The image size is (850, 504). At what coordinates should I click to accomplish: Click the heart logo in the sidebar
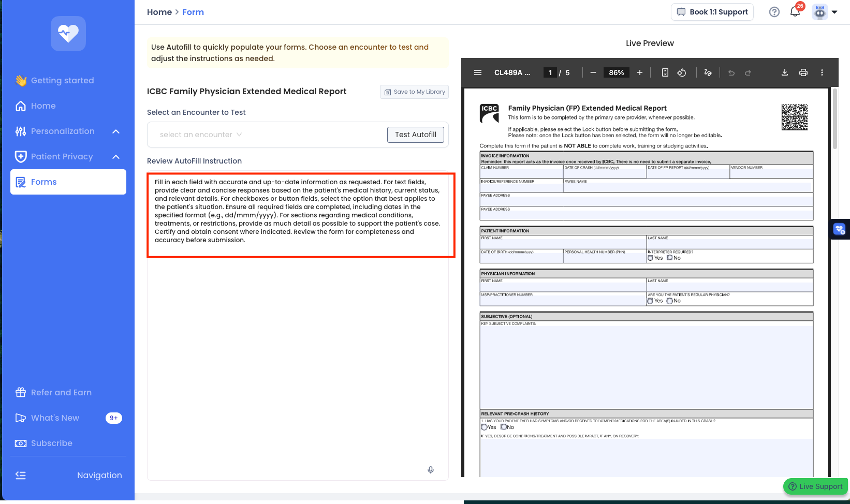[x=68, y=34]
